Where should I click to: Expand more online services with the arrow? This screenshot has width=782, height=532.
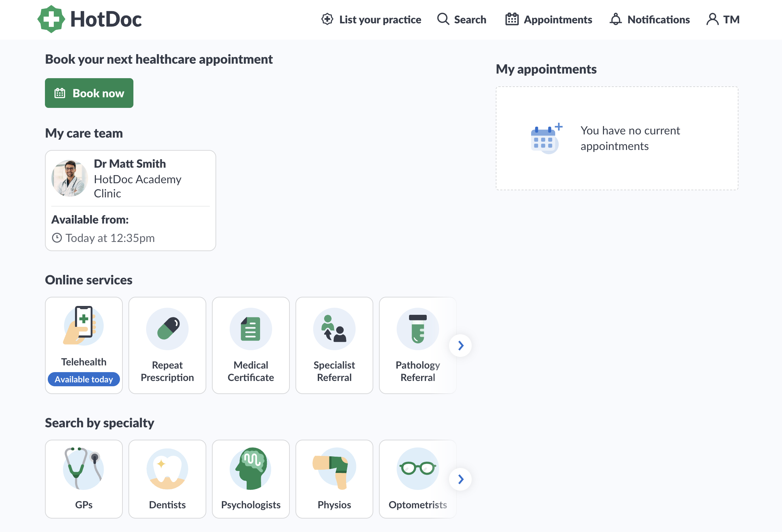(460, 346)
